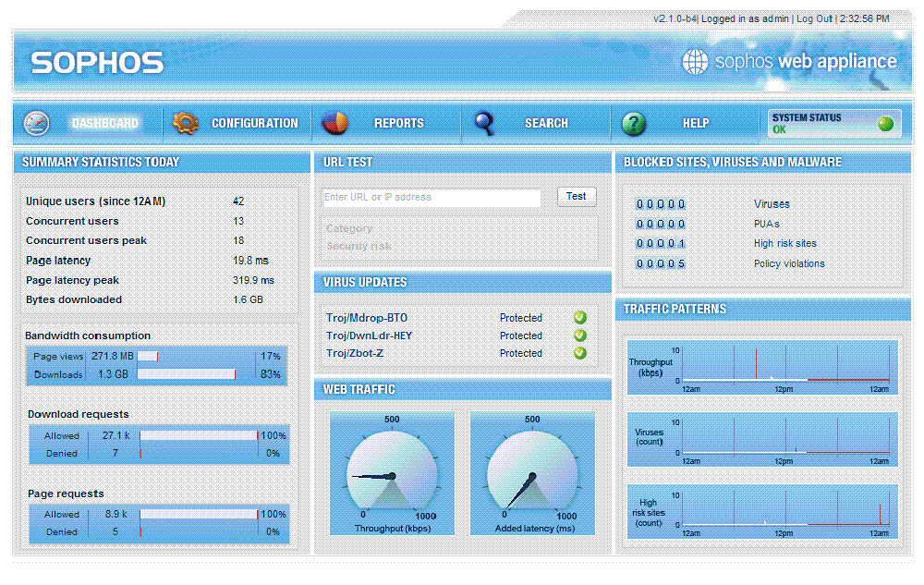Click the Concurrent users value 13

238,221
